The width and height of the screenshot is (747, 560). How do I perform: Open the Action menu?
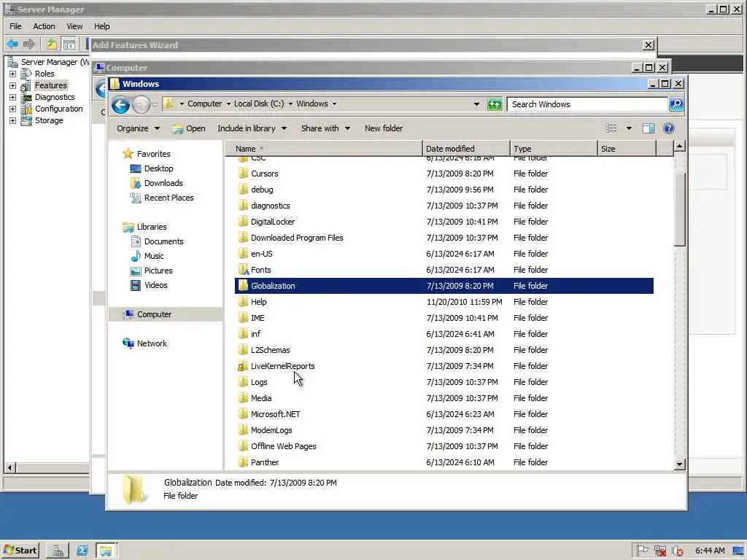(x=44, y=26)
